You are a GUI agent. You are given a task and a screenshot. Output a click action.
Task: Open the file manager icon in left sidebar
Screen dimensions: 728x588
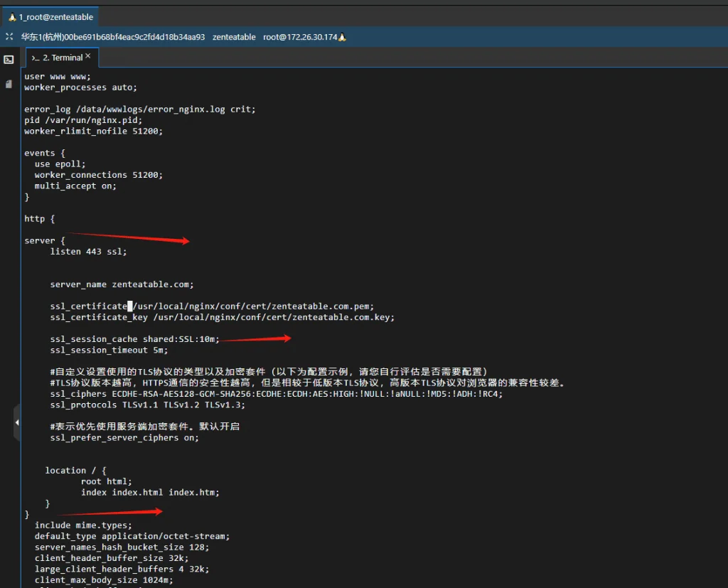[x=9, y=84]
